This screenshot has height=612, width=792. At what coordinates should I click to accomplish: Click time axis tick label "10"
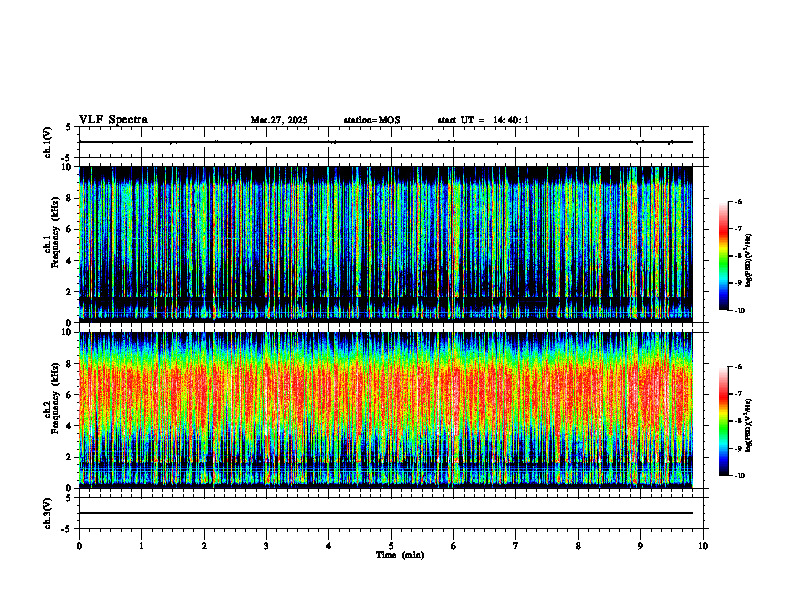(x=703, y=546)
